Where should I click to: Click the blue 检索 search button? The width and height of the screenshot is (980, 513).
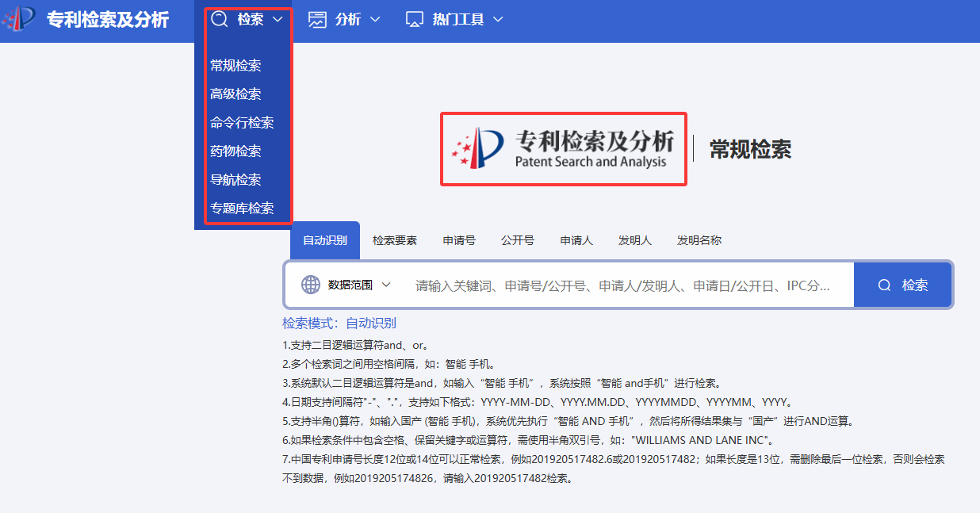click(x=902, y=285)
